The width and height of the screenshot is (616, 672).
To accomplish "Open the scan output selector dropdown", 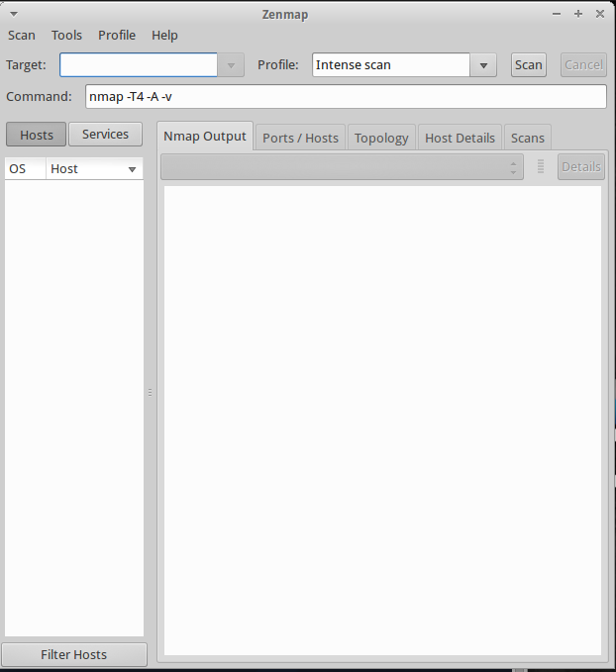I will click(342, 166).
